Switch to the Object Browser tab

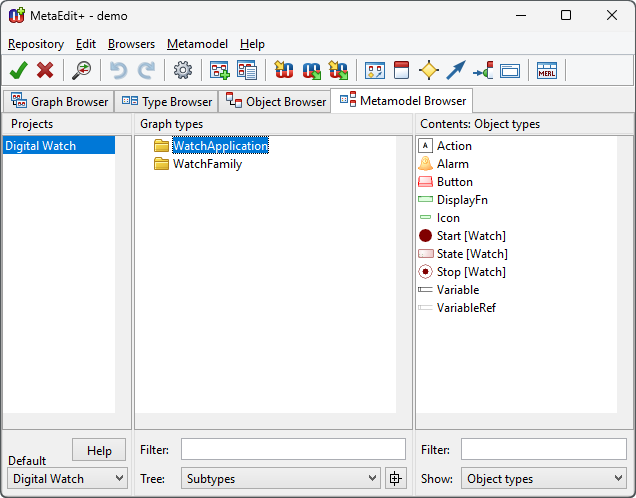click(x=276, y=101)
